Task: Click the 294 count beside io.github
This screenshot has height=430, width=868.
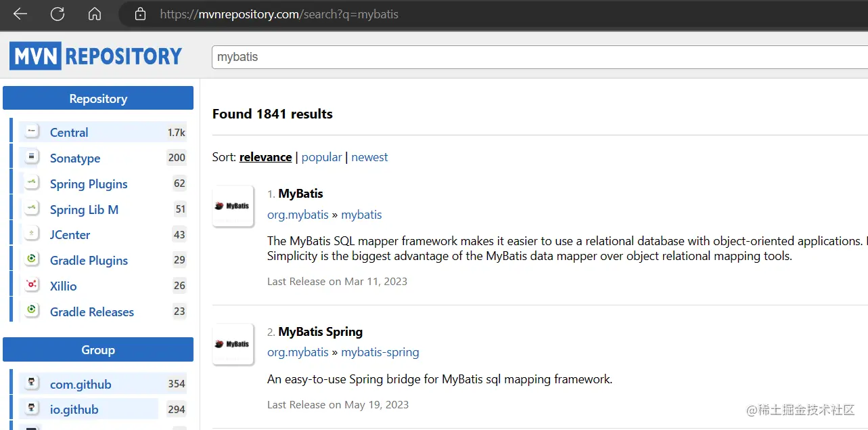Action: point(177,409)
